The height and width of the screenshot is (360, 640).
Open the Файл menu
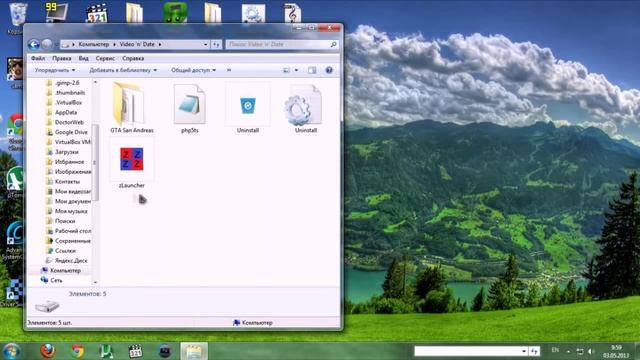click(x=38, y=58)
